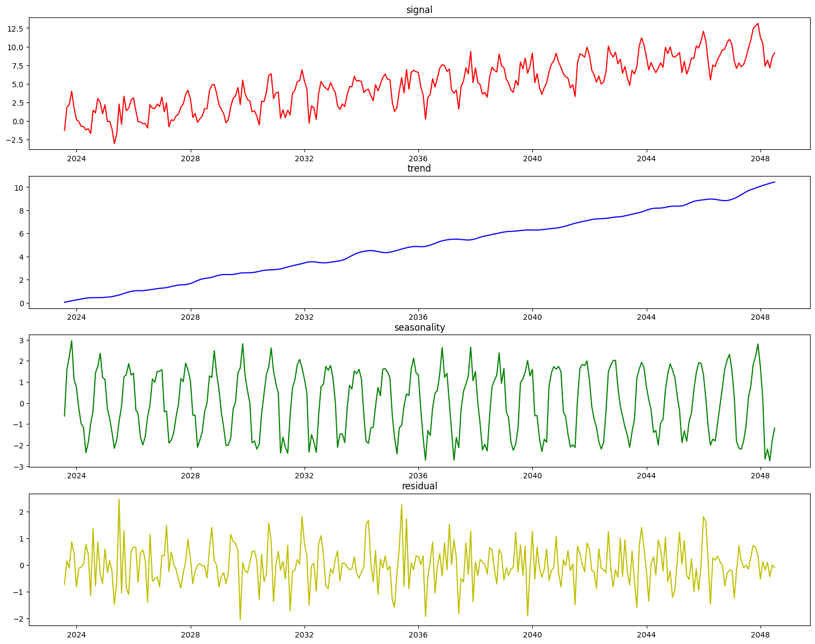Select the 0 y-axis label on trend plot

coord(20,303)
